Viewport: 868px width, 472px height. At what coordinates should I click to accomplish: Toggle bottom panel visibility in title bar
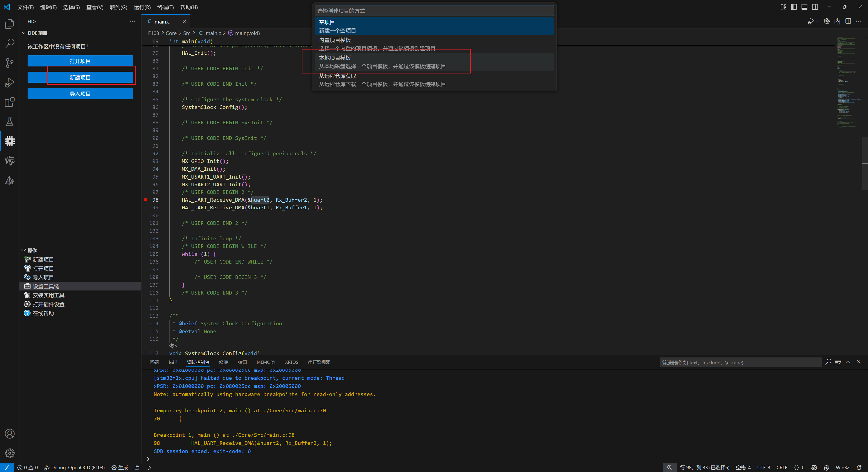click(804, 7)
